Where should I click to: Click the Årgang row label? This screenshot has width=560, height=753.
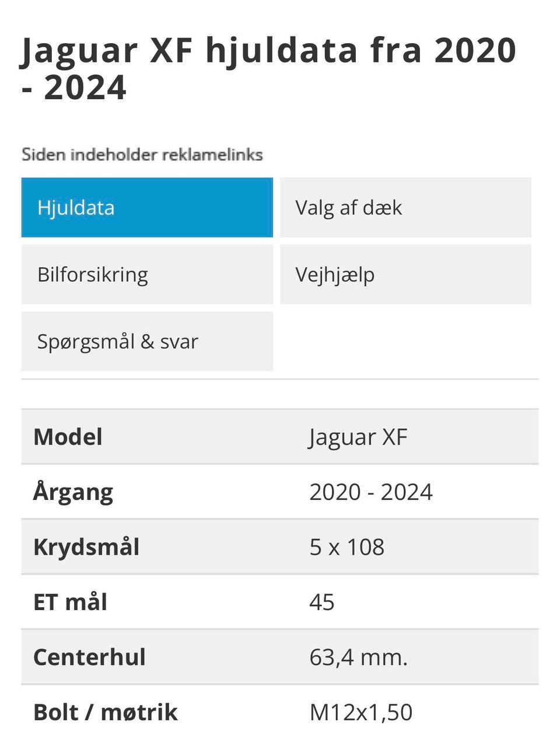click(73, 492)
